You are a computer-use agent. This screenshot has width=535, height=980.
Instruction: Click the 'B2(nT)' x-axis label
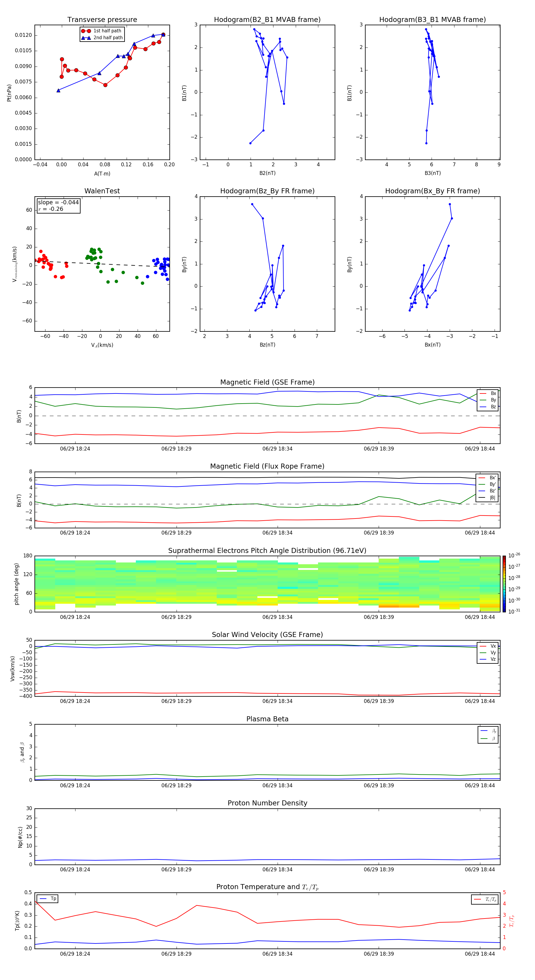tap(267, 173)
